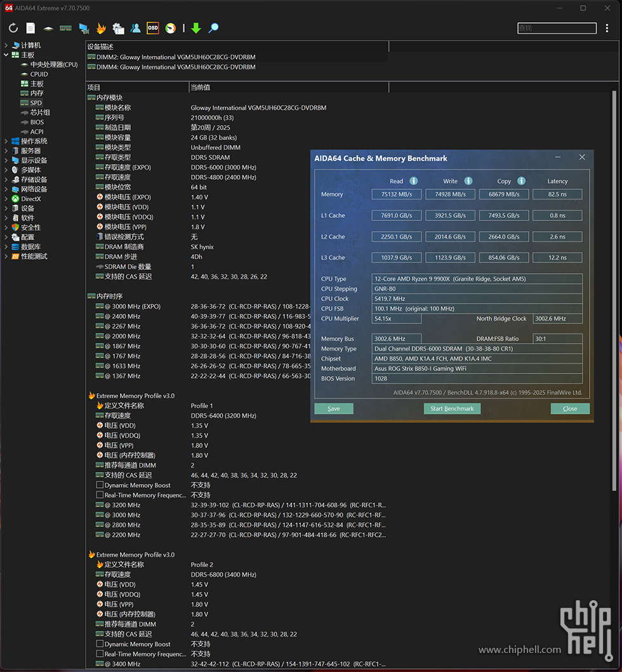Click the info icon beside Copy
This screenshot has height=672, width=622.
click(x=521, y=181)
